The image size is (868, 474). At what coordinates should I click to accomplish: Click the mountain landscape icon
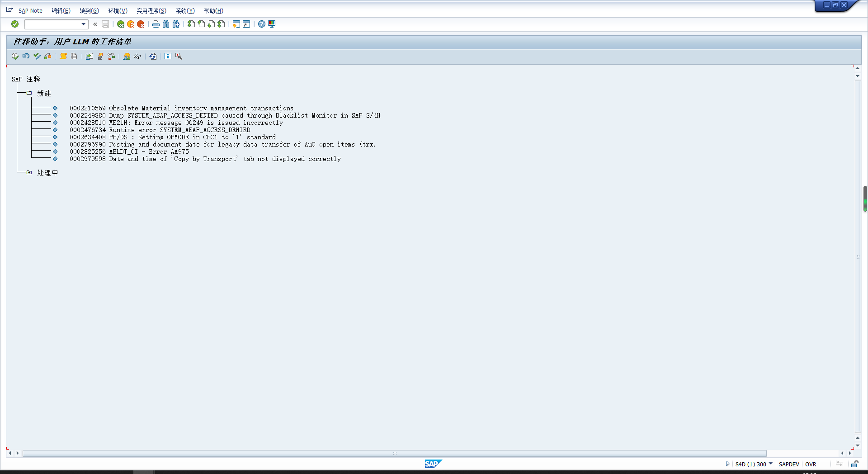pyautogui.click(x=127, y=56)
